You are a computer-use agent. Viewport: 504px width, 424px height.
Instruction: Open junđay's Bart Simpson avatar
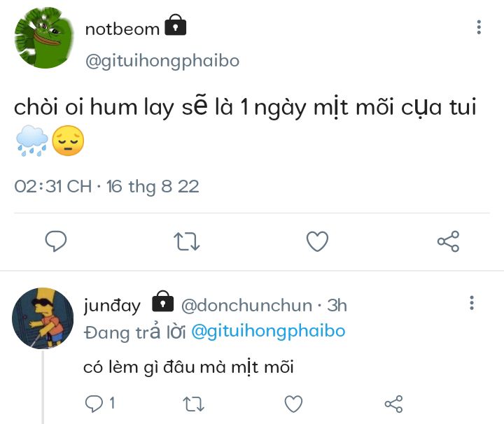coord(43,318)
